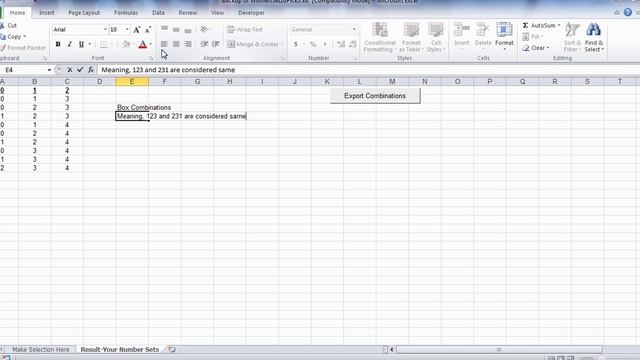Toggle Bold formatting

(58, 44)
